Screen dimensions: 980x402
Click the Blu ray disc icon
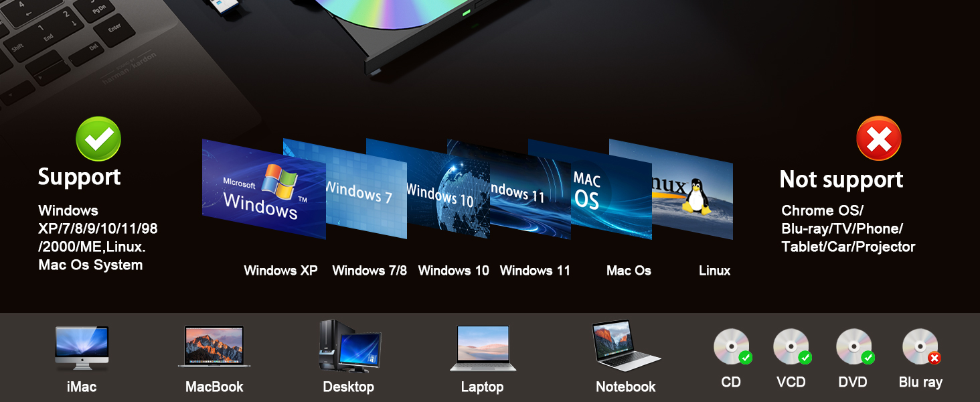tap(920, 347)
